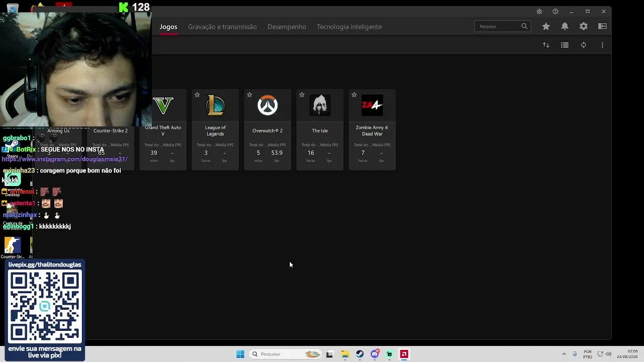Open the three-dot more options menu
This screenshot has height=362, width=644.
[602, 45]
